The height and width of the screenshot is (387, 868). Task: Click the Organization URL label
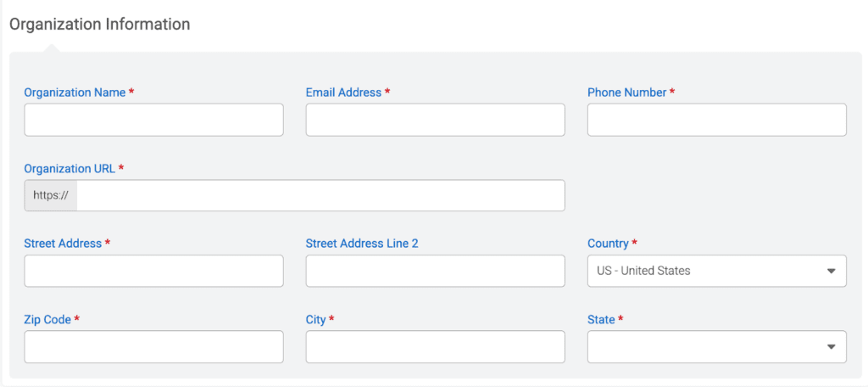(70, 168)
